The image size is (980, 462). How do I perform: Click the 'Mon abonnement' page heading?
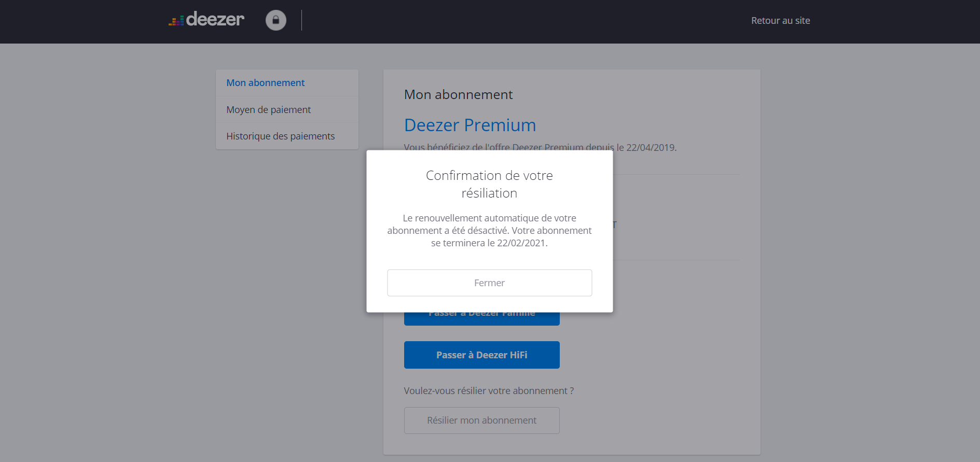(x=459, y=95)
